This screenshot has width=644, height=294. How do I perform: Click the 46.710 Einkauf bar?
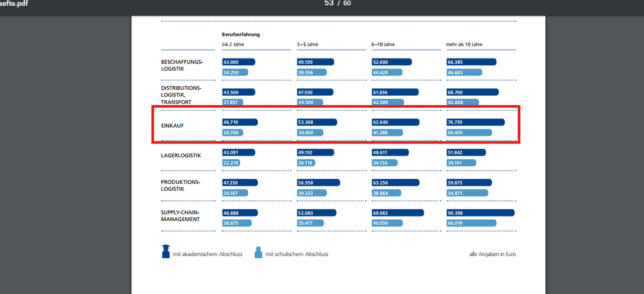(240, 122)
